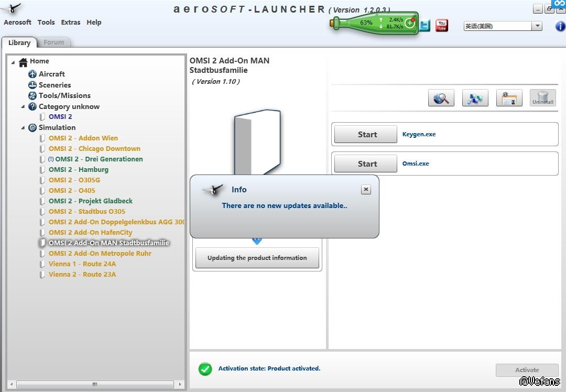
Task: Select OMSI 2 - Hamburg
Action: 78,169
